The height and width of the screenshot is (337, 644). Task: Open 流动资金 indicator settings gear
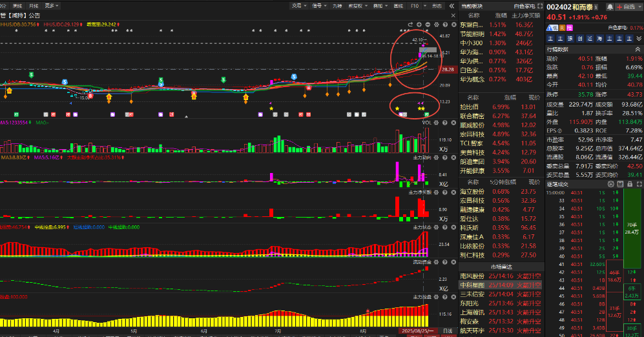tap(436, 262)
